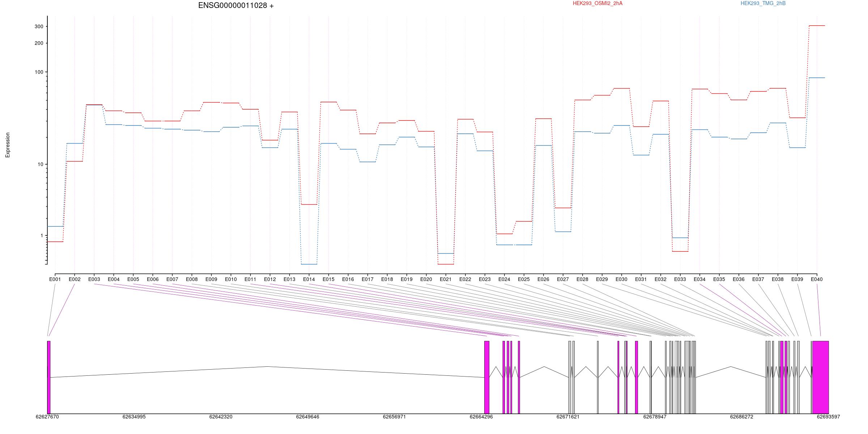Select exon label E024
The height and width of the screenshot is (434, 868).
tap(504, 279)
